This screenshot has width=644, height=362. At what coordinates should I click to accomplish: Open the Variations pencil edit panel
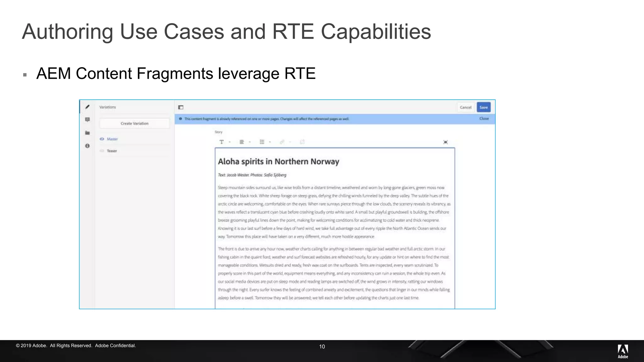pos(87,107)
